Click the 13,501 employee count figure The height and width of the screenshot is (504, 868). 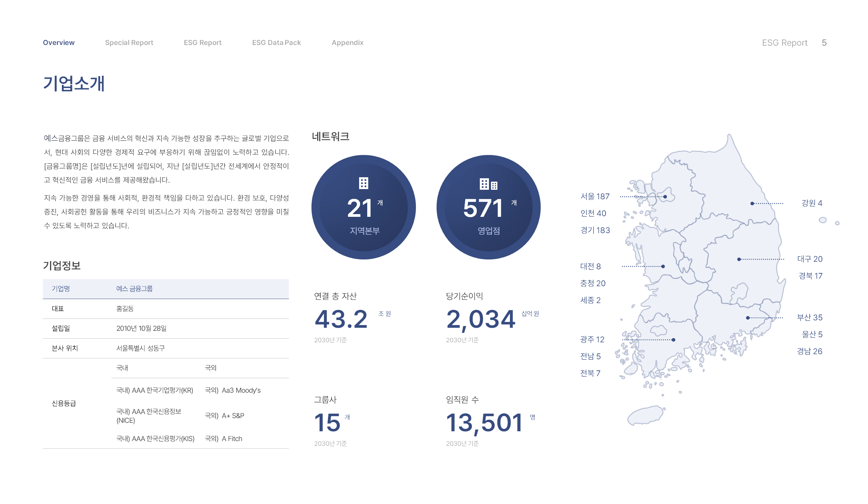(484, 423)
